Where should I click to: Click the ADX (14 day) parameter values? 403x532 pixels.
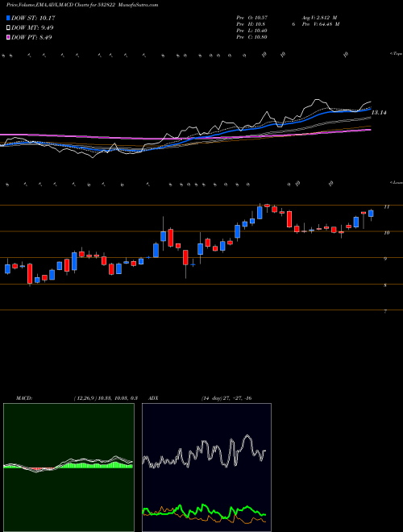point(226,398)
